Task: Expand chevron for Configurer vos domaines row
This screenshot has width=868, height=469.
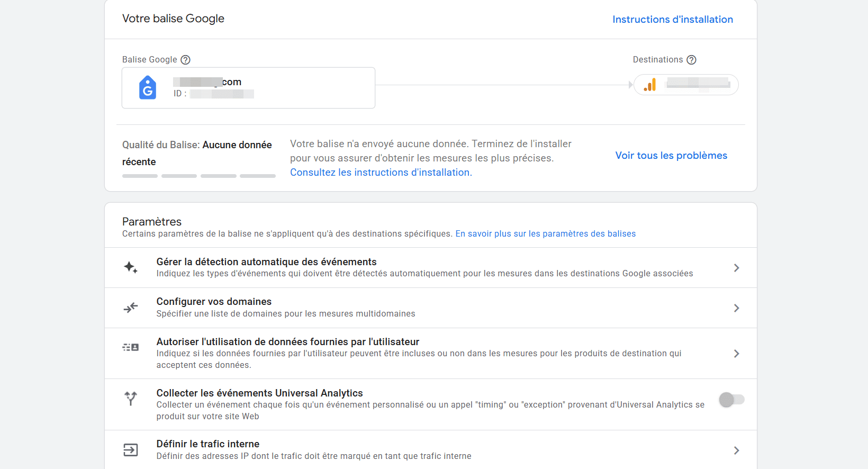Action: click(x=736, y=308)
